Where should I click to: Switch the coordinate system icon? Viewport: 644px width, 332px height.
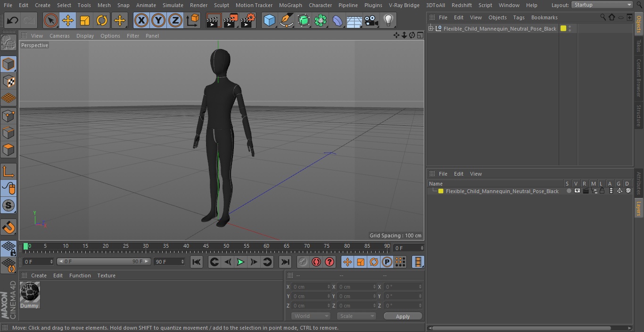pyautogui.click(x=193, y=20)
